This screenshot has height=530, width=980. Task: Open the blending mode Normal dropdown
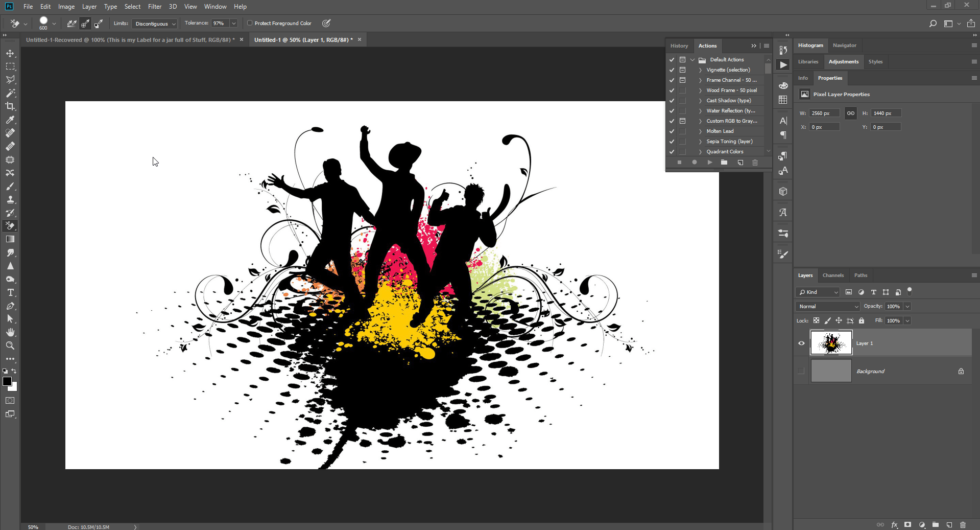click(826, 306)
